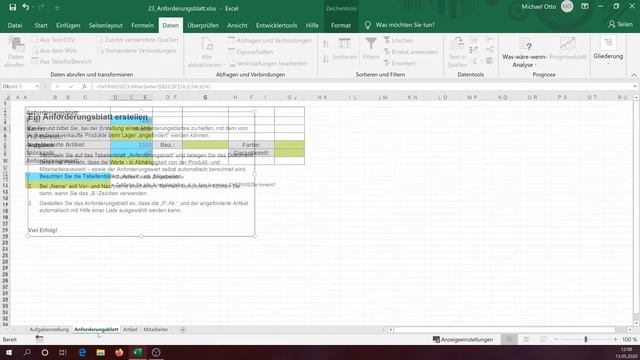Screen dimensions: 640x360
Task: Open the Format tab under Zeichentools
Action: click(x=341, y=25)
